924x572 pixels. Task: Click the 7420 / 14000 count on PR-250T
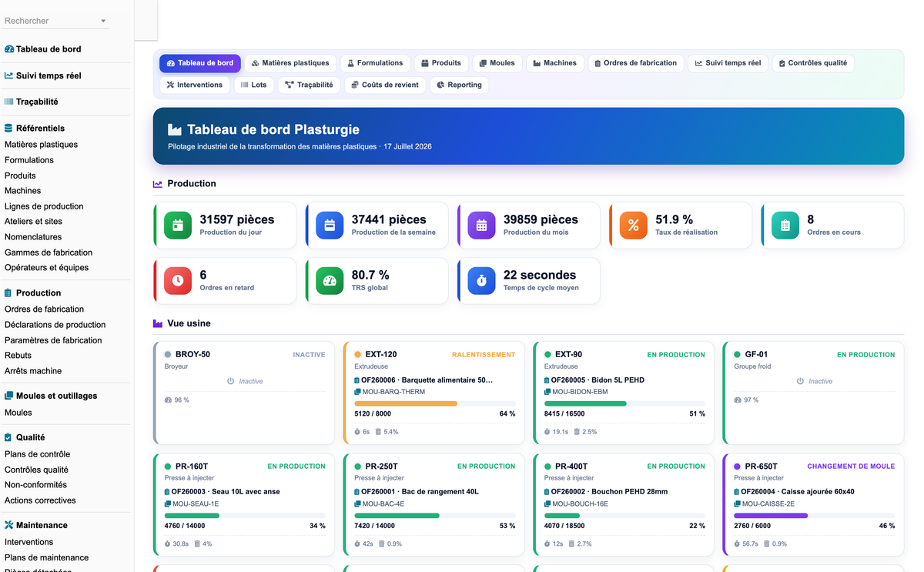click(x=374, y=526)
